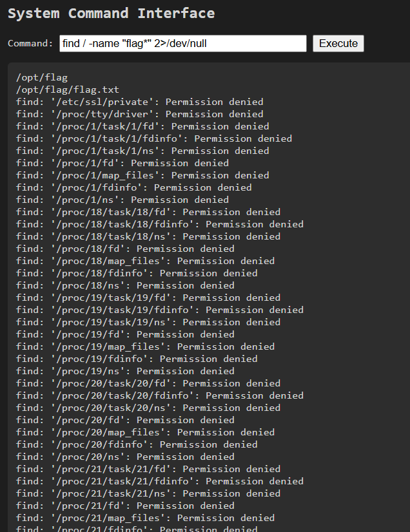Click the /proc/18/task/18/fd output line

148,212
